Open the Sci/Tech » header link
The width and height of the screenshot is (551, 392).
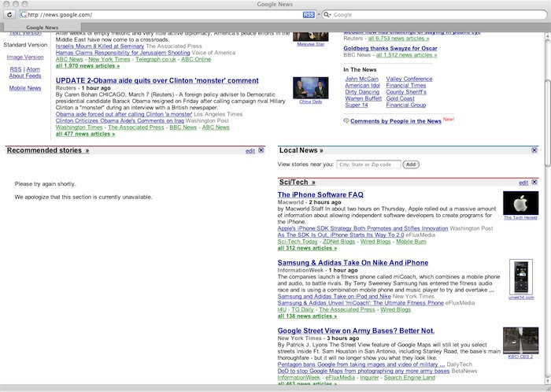pos(298,183)
